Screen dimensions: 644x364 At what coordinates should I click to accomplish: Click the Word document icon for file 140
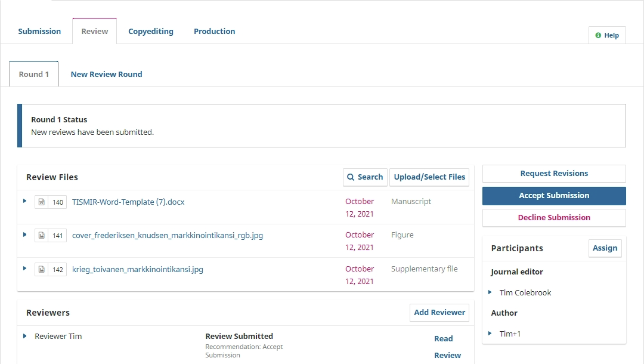pos(42,202)
